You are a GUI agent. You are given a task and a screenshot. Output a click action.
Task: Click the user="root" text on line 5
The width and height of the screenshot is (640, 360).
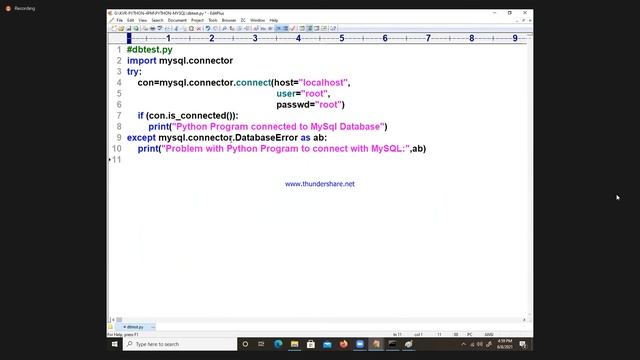(302, 93)
